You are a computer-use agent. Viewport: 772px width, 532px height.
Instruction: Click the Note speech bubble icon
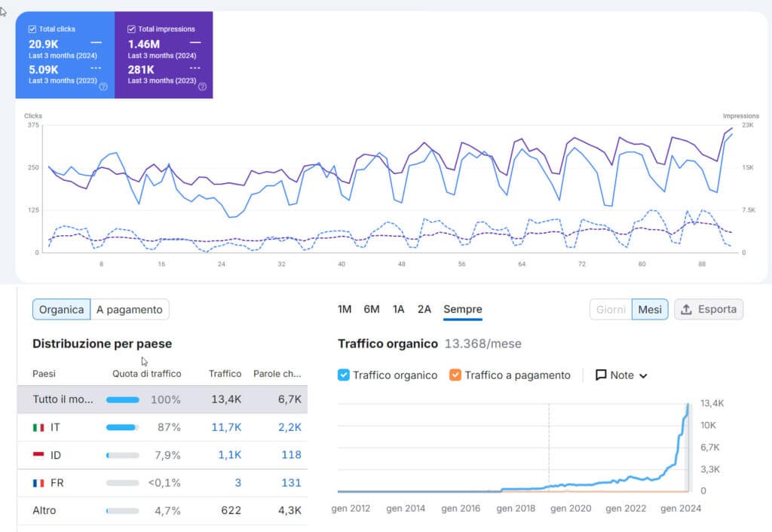[x=601, y=375]
